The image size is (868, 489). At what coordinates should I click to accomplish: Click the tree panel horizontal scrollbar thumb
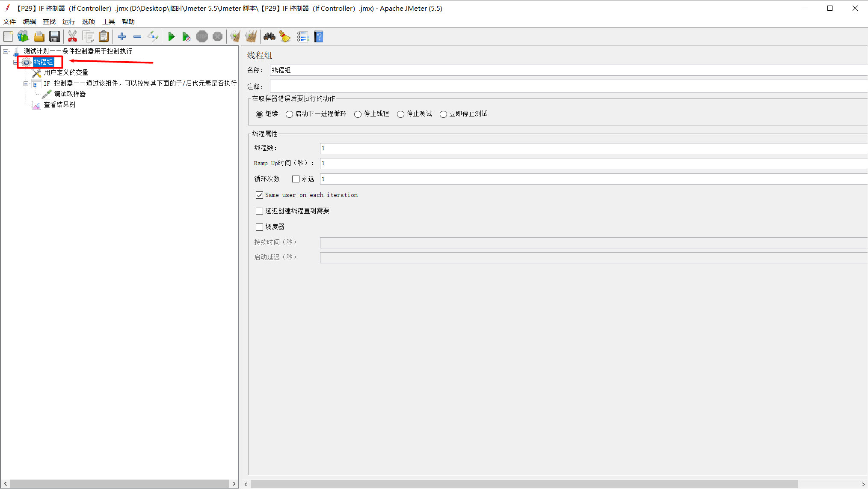(x=119, y=484)
